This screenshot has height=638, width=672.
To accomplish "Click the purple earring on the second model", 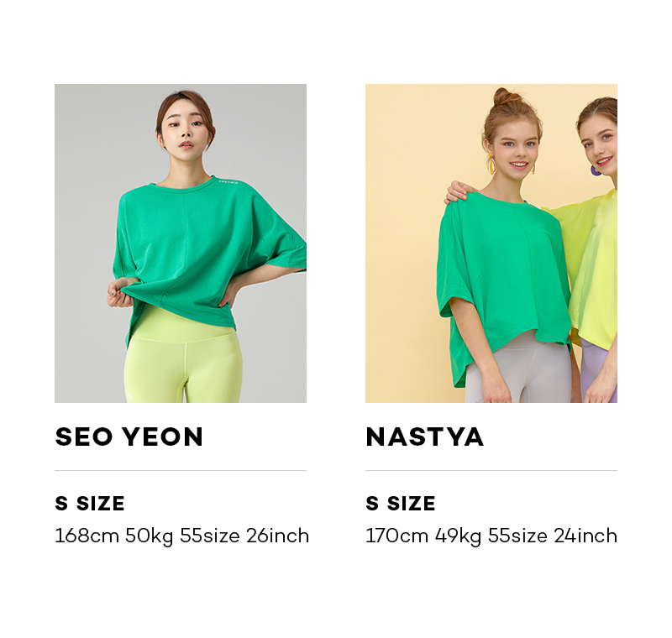I will pos(596,170).
